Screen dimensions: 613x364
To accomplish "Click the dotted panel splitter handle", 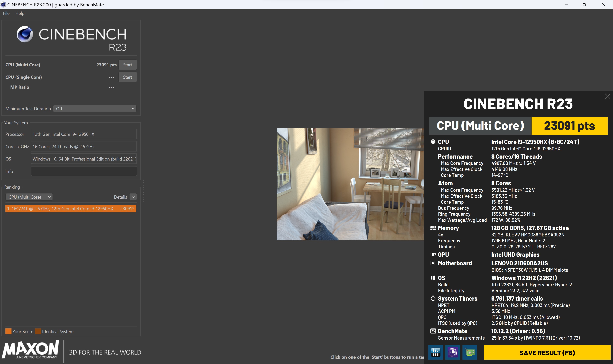I will (x=144, y=191).
